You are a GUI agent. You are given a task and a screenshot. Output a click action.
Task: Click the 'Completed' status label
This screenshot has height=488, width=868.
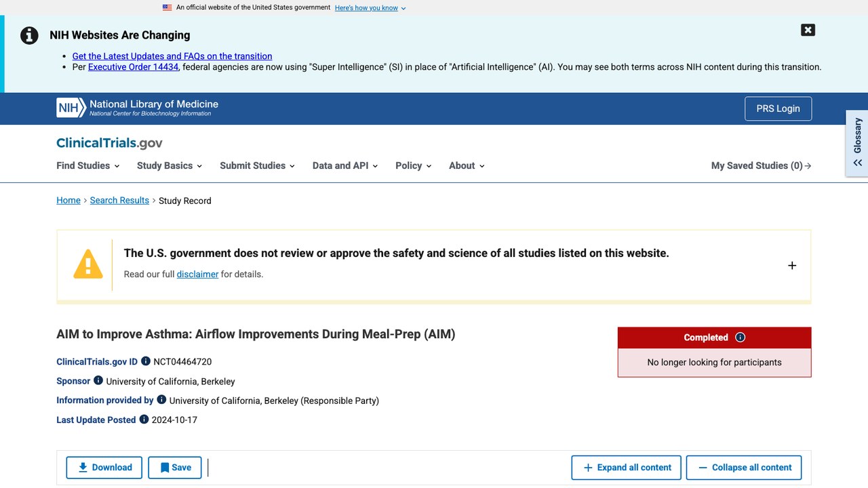[x=706, y=338]
